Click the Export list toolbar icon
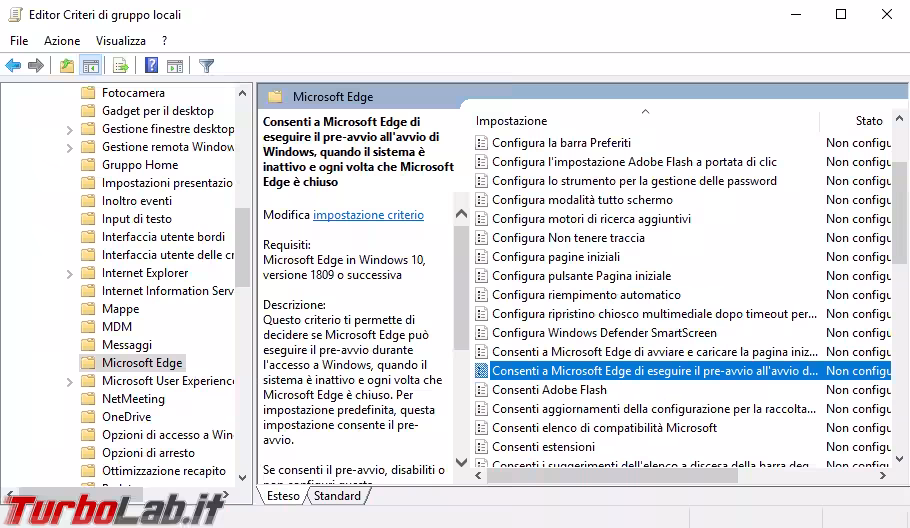Viewport: 910px width, 528px height. point(121,66)
